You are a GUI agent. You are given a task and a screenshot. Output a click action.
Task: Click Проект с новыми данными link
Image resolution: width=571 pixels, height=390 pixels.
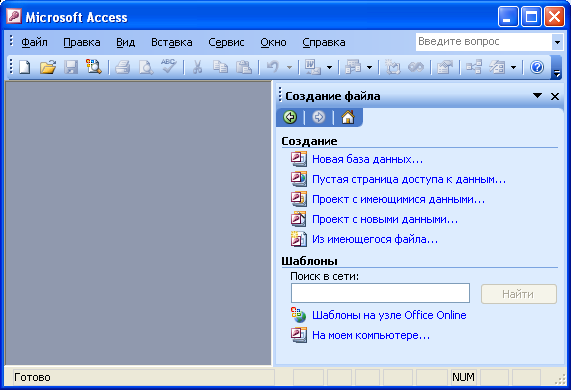385,219
